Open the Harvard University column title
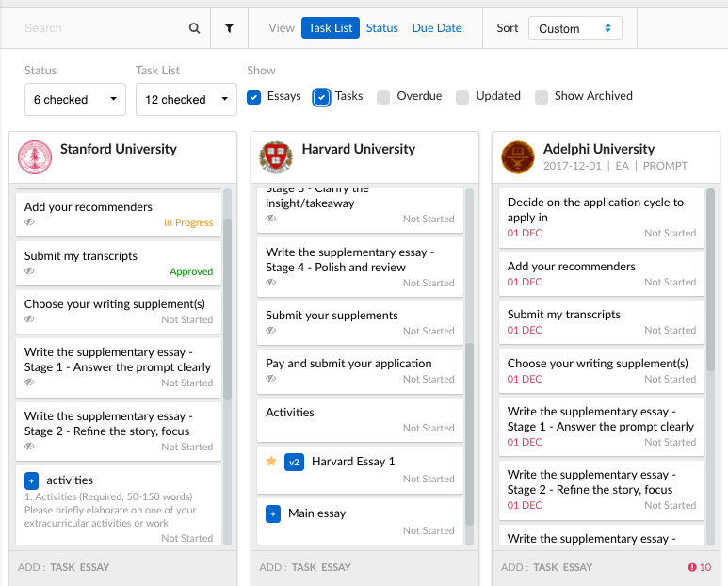The height and width of the screenshot is (586, 728). [x=359, y=149]
